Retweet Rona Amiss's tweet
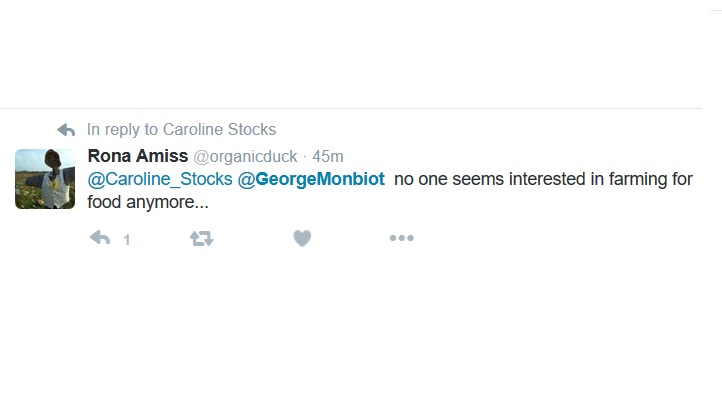 click(202, 238)
